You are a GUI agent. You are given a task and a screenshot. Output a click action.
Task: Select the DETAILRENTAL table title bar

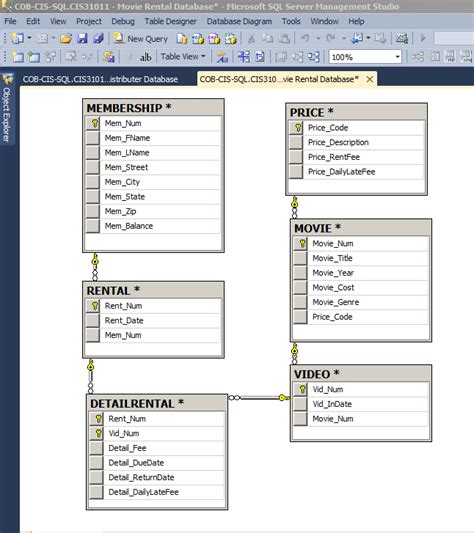pyautogui.click(x=157, y=403)
